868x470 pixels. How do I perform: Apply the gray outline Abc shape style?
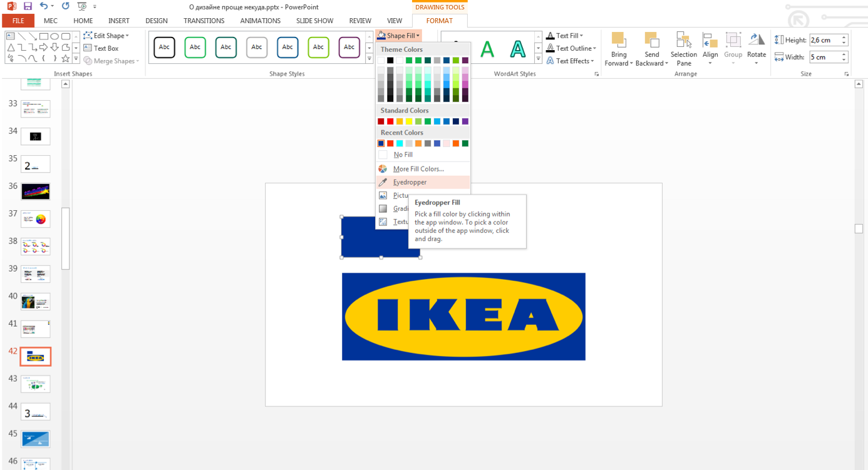click(x=257, y=47)
